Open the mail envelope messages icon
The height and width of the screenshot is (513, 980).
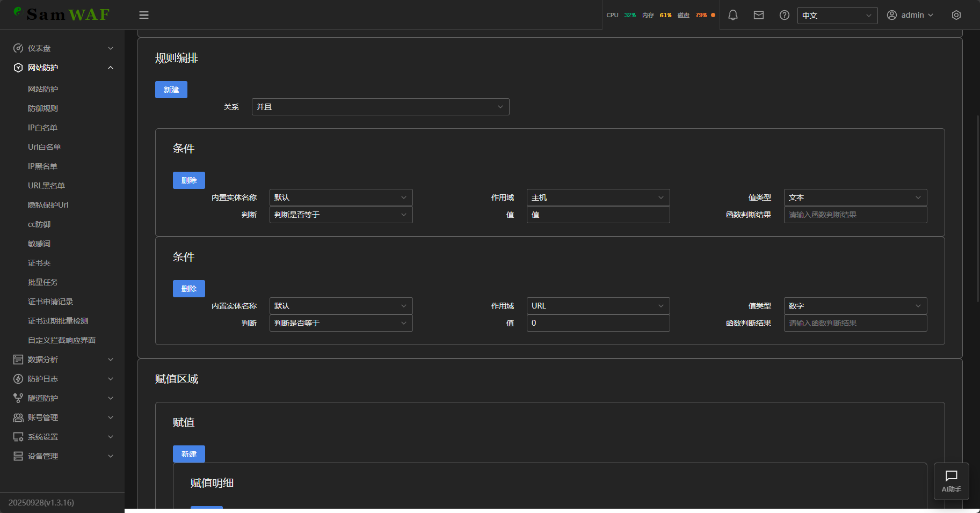pos(758,15)
